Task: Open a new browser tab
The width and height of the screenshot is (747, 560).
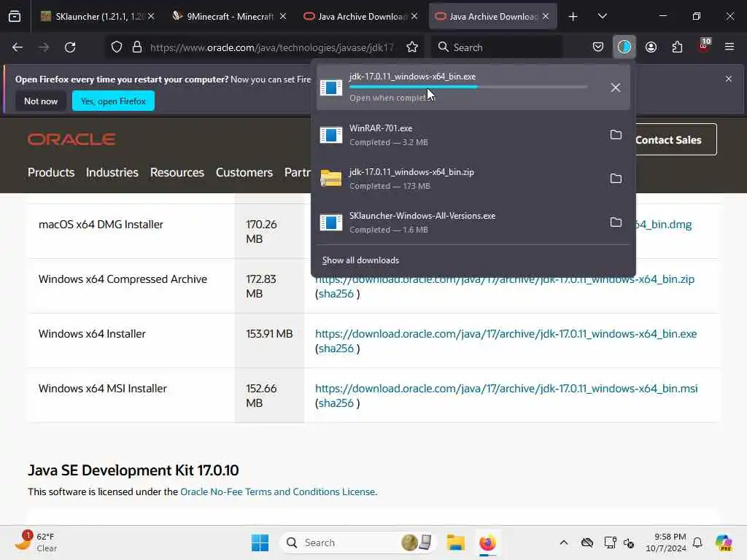Action: [x=573, y=17]
